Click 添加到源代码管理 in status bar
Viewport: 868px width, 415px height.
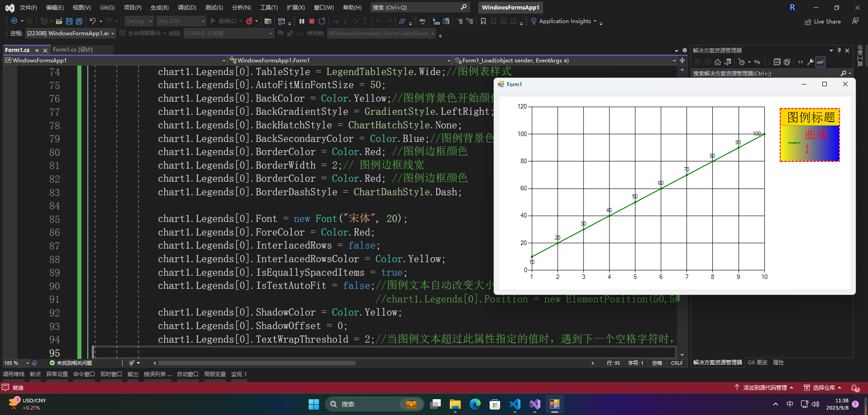click(x=764, y=388)
